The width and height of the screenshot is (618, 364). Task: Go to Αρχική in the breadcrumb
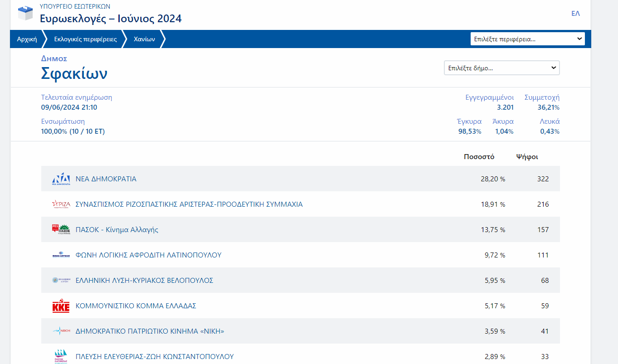pyautogui.click(x=27, y=39)
